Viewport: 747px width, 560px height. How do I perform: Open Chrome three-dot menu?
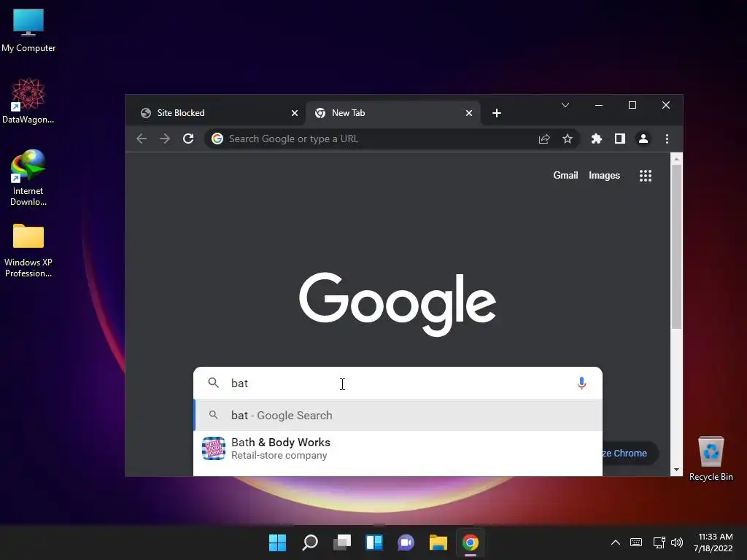(667, 139)
